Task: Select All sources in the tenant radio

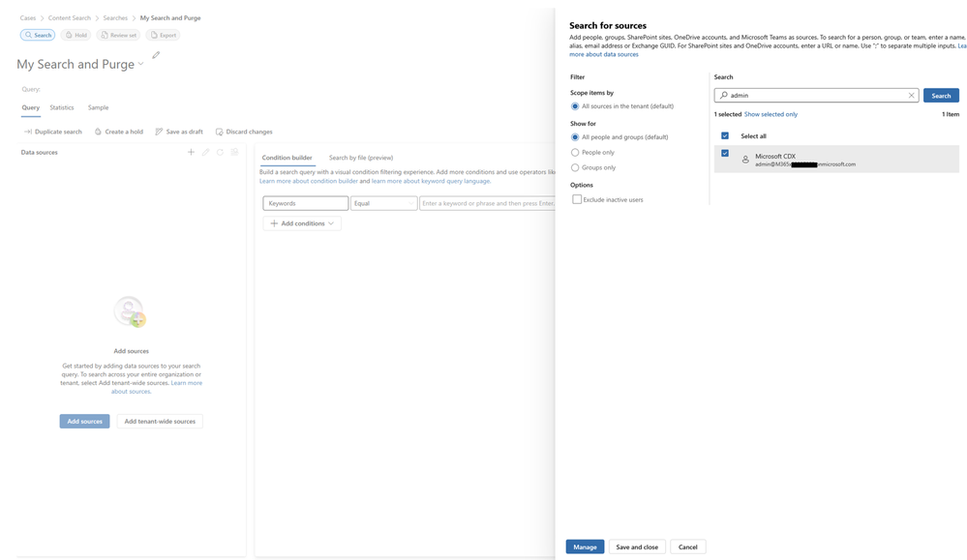Action: [575, 106]
